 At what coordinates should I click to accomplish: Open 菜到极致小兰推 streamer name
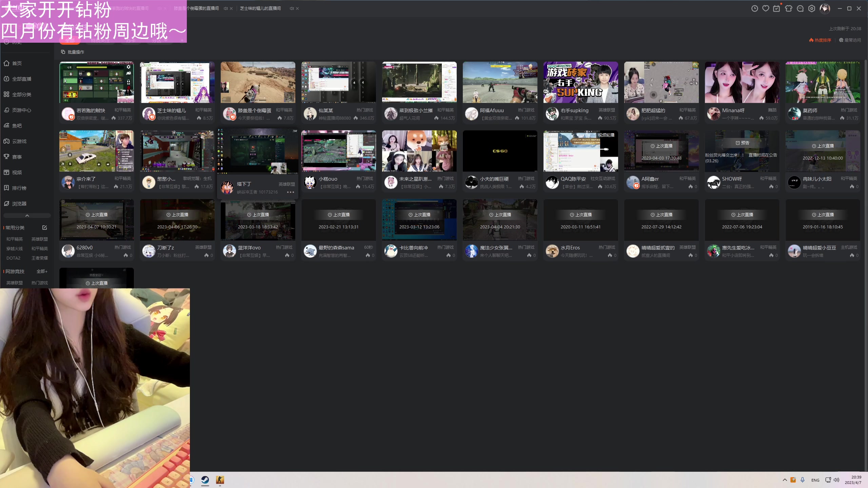coord(416,110)
